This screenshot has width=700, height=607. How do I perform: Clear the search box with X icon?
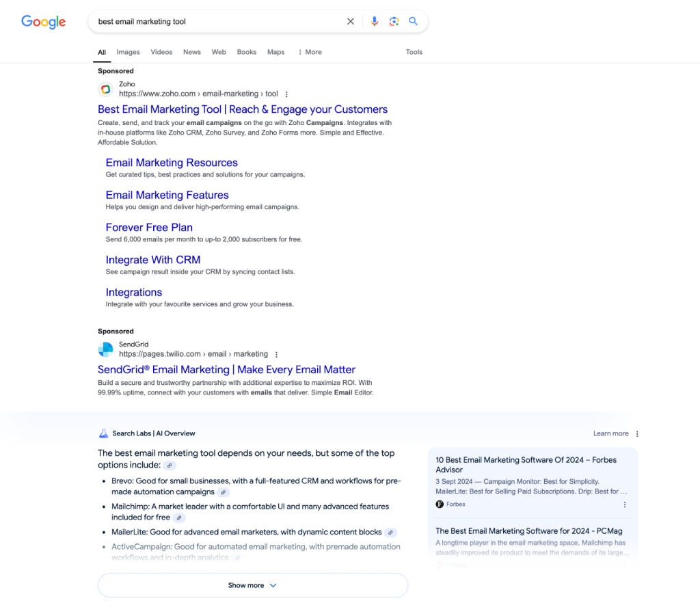click(351, 21)
